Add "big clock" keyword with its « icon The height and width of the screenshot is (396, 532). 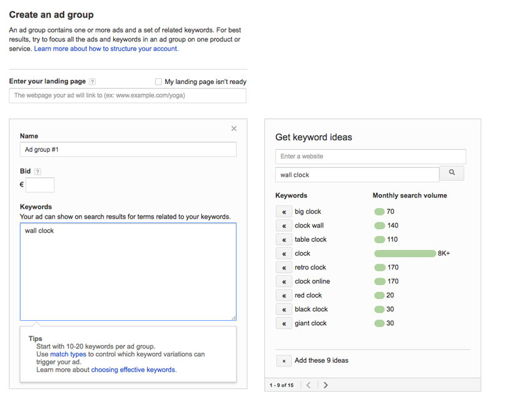tap(284, 211)
